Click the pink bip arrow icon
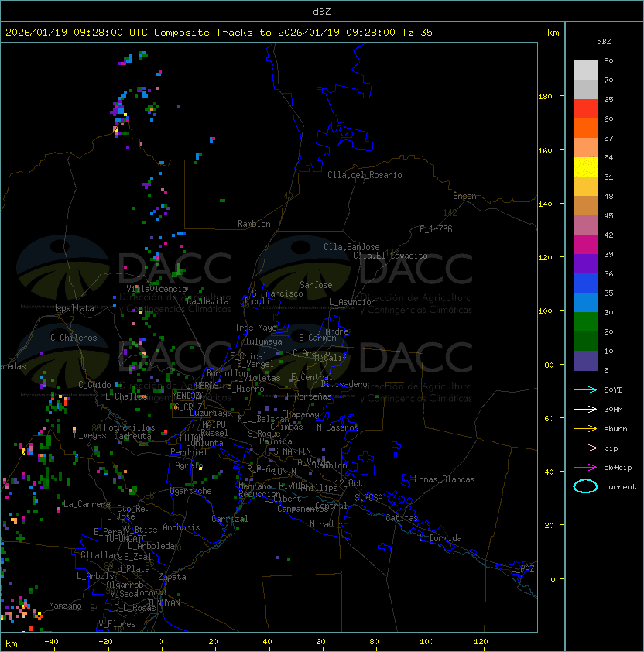Screen dimensions: 644x652 (x=585, y=448)
